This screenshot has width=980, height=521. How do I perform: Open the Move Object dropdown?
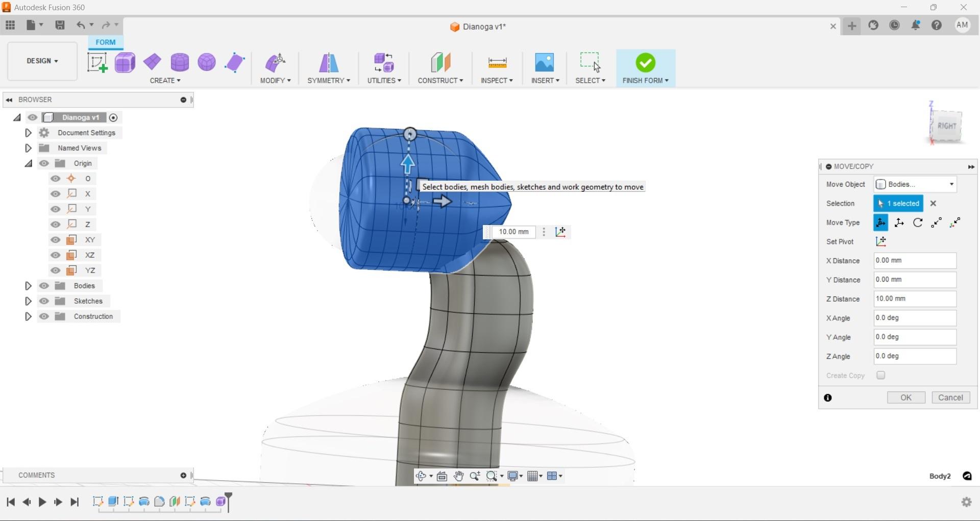[x=916, y=184]
